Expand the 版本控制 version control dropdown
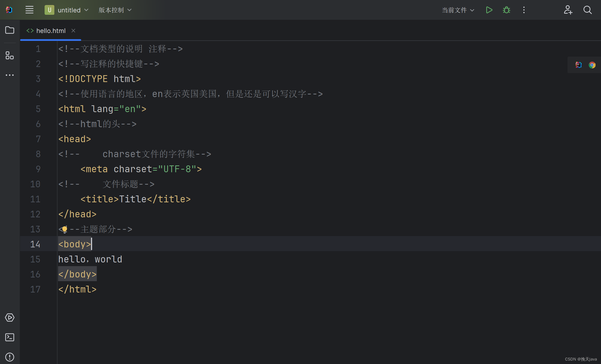This screenshot has width=601, height=364. [x=114, y=9]
